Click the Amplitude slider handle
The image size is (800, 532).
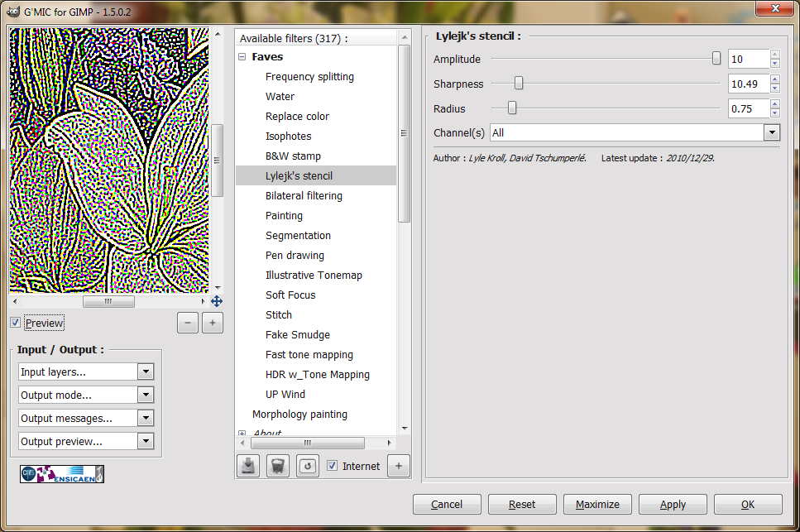716,59
